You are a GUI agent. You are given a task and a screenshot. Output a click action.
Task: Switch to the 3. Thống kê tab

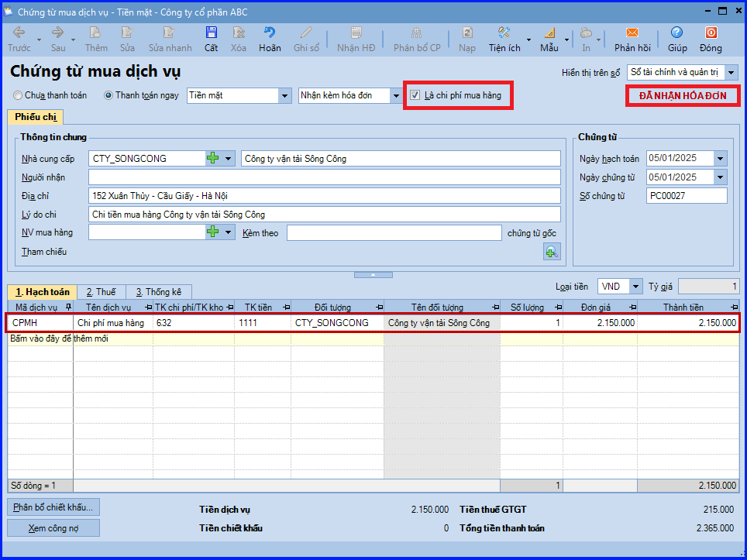pyautogui.click(x=159, y=292)
